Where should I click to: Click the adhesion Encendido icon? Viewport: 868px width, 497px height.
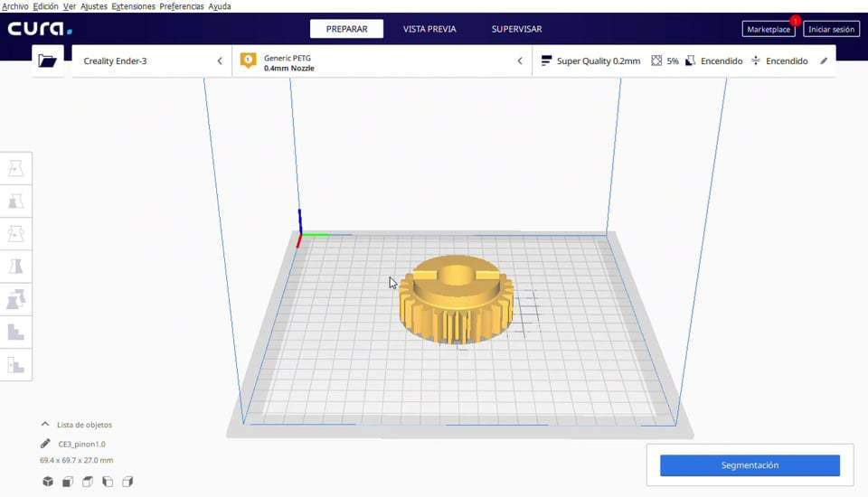click(756, 61)
